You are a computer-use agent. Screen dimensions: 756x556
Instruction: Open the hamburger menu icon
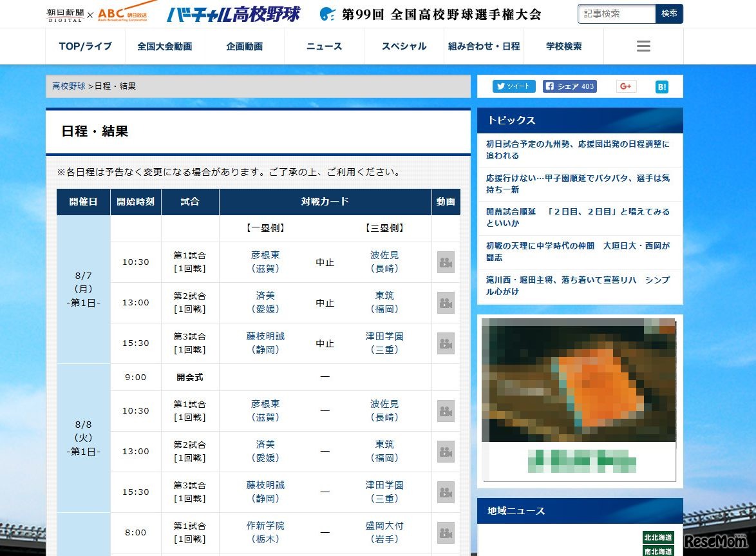643,46
